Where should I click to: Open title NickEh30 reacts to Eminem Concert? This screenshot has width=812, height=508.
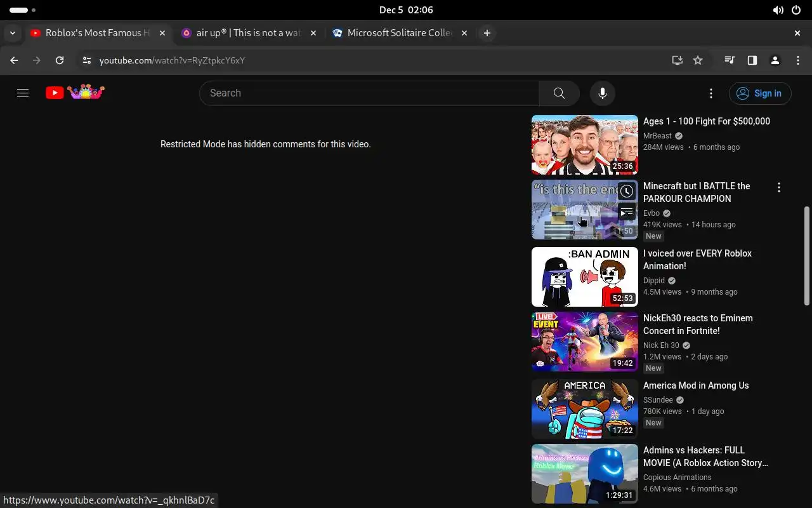tap(698, 324)
